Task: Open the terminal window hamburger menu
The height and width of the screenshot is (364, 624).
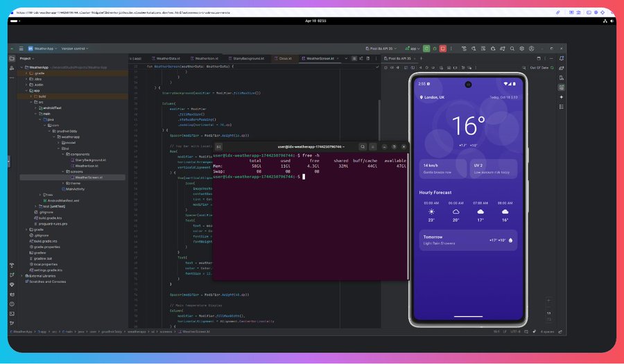Action: click(x=372, y=147)
